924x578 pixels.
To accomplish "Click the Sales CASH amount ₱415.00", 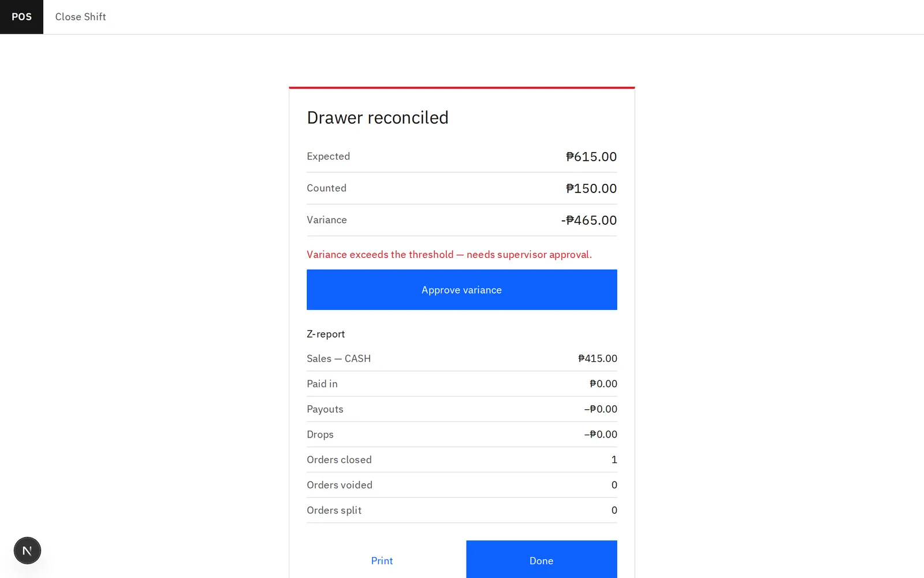I will (x=598, y=358).
